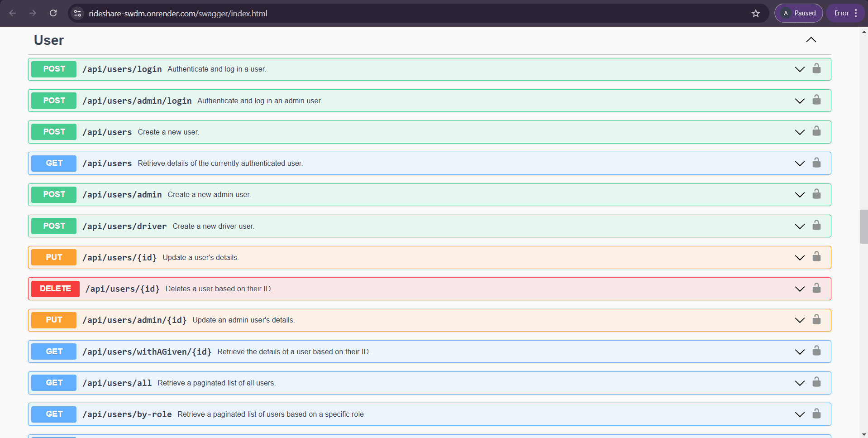Click lock icon on Update a user's details row
The height and width of the screenshot is (438, 868).
tap(816, 257)
